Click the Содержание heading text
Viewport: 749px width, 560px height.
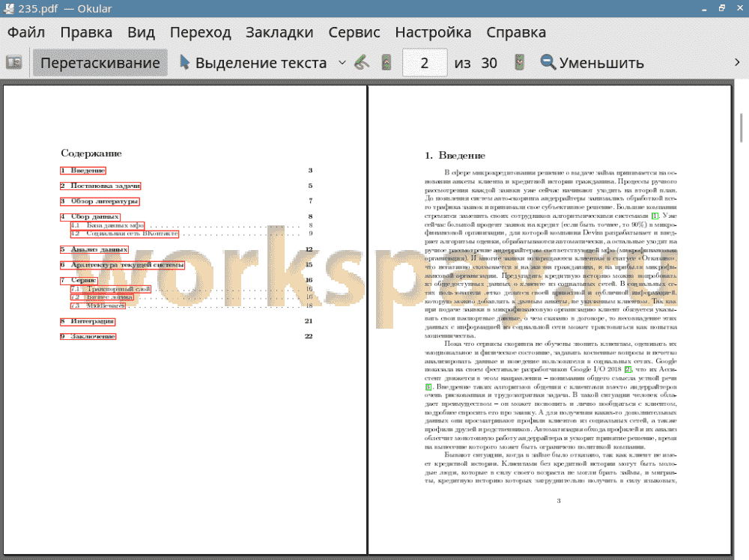(91, 153)
